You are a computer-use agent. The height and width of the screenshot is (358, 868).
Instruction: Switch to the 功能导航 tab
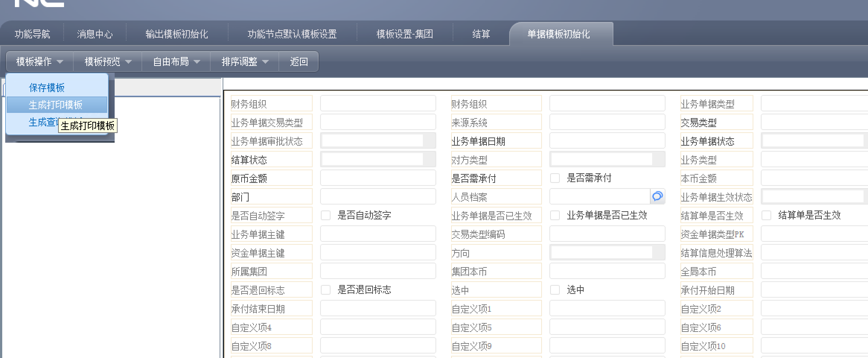click(x=32, y=34)
